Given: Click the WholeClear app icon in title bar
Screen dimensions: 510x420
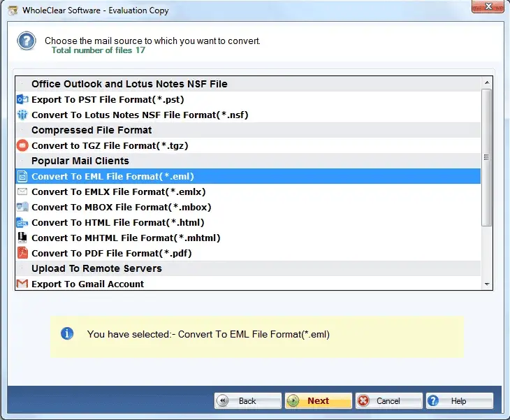Looking at the screenshot, I should (13, 10).
